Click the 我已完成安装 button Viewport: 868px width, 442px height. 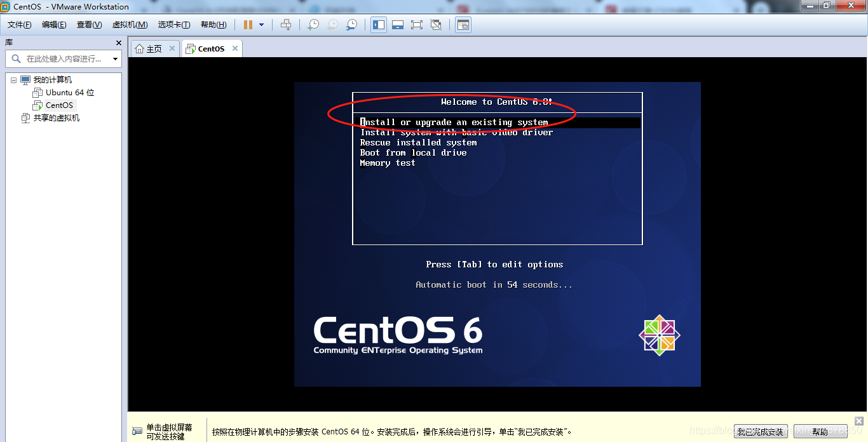[761, 432]
